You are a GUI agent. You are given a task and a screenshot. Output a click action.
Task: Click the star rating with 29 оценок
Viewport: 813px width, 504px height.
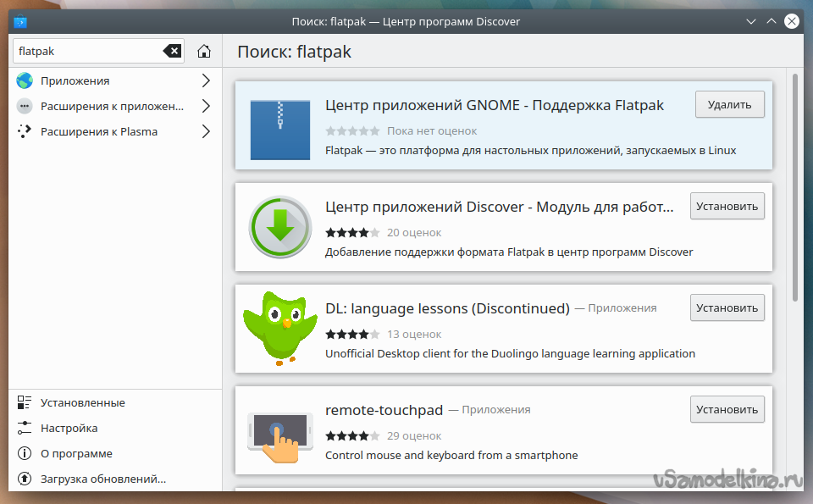(x=352, y=435)
